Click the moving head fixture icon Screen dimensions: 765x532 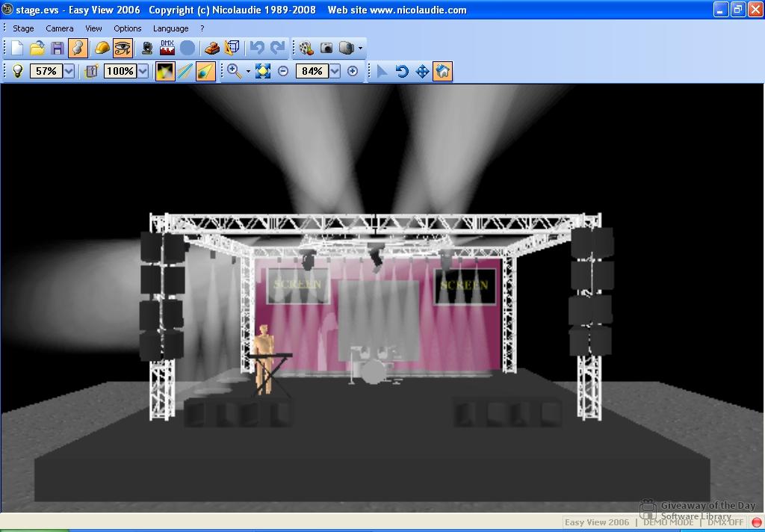147,48
